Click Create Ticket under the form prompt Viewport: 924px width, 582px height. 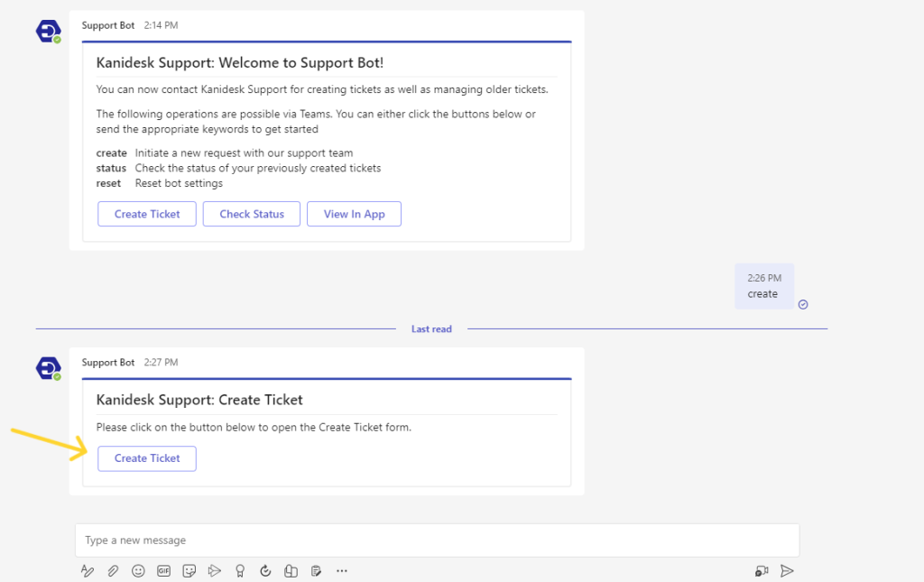[x=147, y=458]
